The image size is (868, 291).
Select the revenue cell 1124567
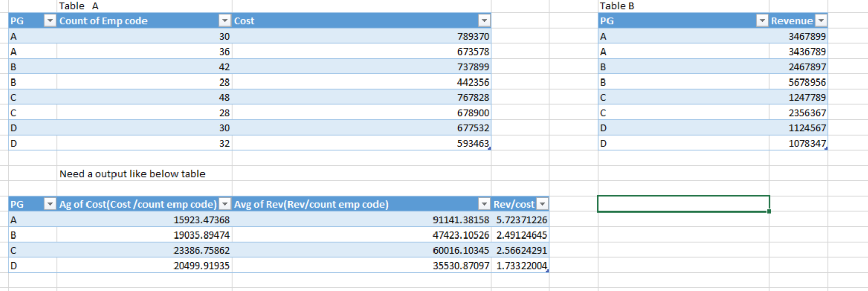[798, 128]
